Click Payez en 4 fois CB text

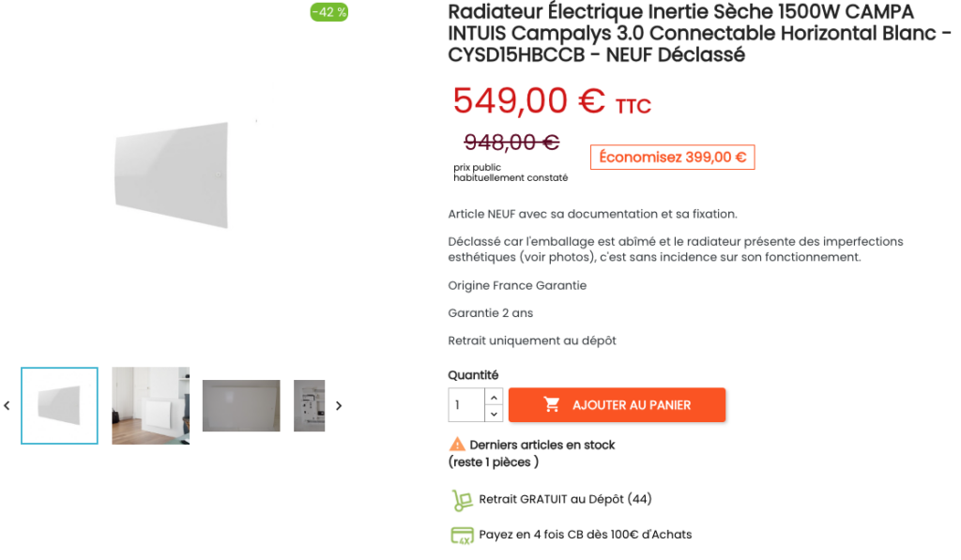pos(585,535)
